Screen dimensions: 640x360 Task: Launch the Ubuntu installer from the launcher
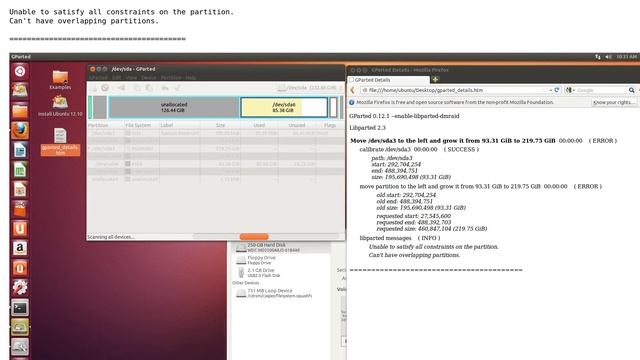click(20, 90)
